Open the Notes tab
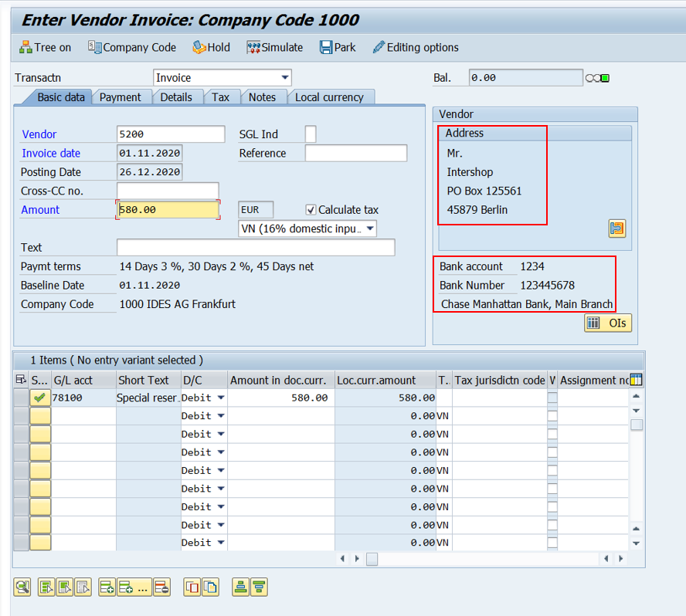The height and width of the screenshot is (616, 686). tap(262, 97)
